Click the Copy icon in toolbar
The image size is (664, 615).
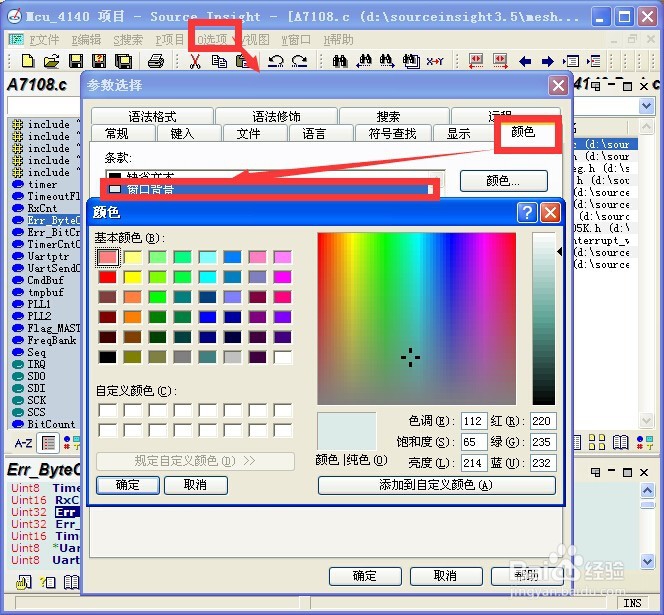pyautogui.click(x=219, y=61)
